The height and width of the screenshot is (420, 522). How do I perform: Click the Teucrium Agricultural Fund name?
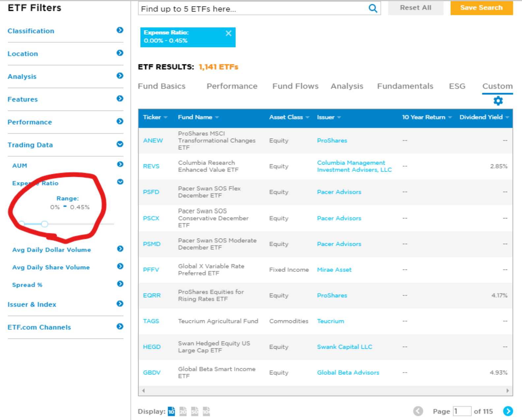pyautogui.click(x=218, y=321)
